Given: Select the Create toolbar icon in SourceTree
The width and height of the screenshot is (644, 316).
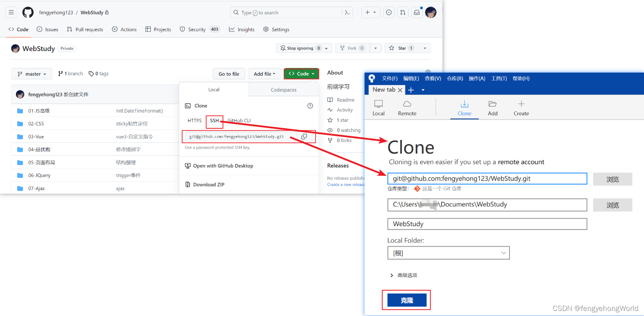Looking at the screenshot, I should (521, 108).
